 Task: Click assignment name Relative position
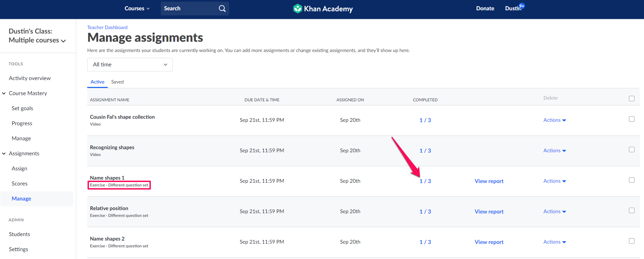[x=109, y=208]
